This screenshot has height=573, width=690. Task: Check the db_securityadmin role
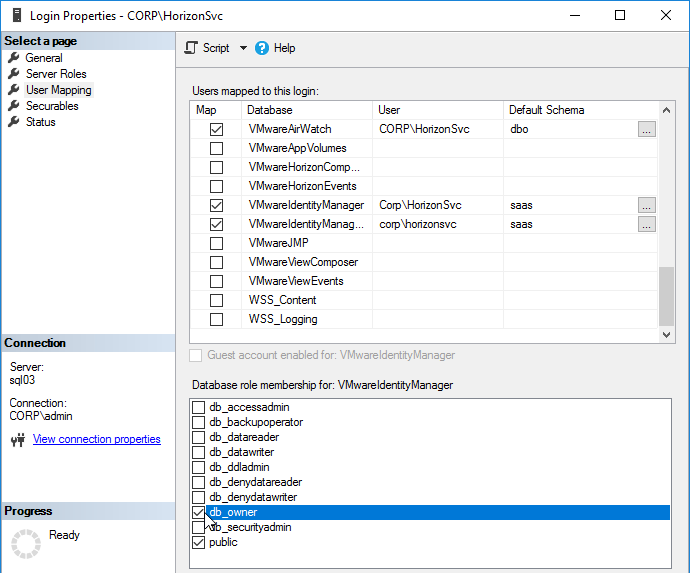[x=198, y=527]
